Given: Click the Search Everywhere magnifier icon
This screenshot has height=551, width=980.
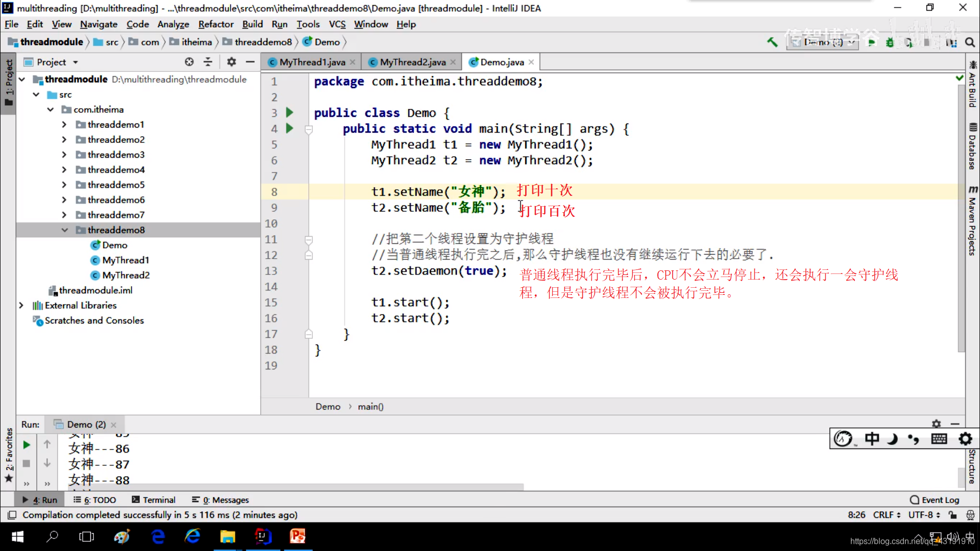Looking at the screenshot, I should coord(970,42).
